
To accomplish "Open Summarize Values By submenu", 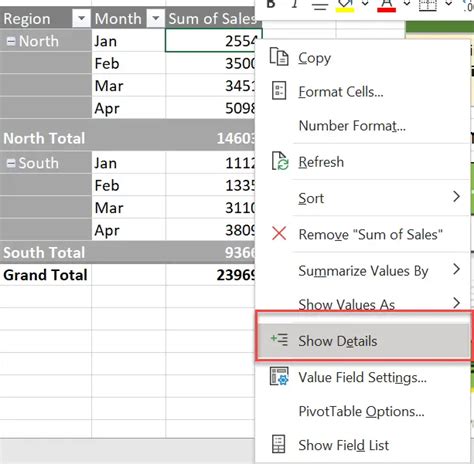I will point(364,270).
